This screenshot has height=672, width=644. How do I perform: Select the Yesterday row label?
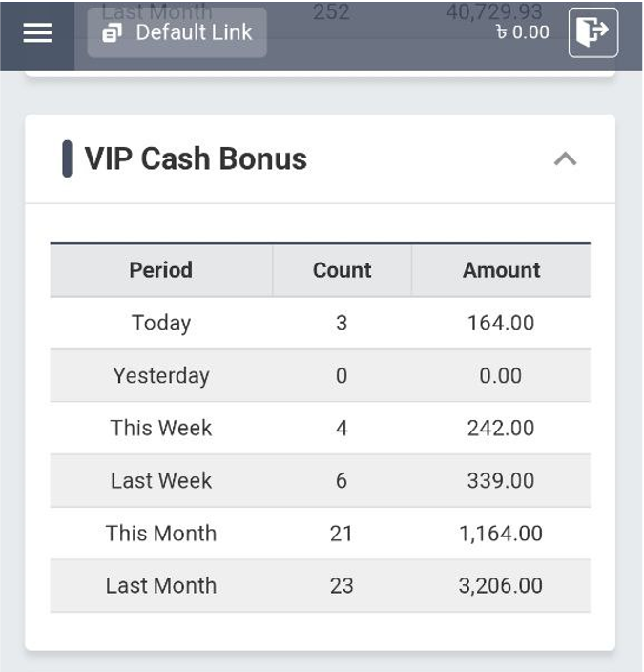(x=160, y=375)
